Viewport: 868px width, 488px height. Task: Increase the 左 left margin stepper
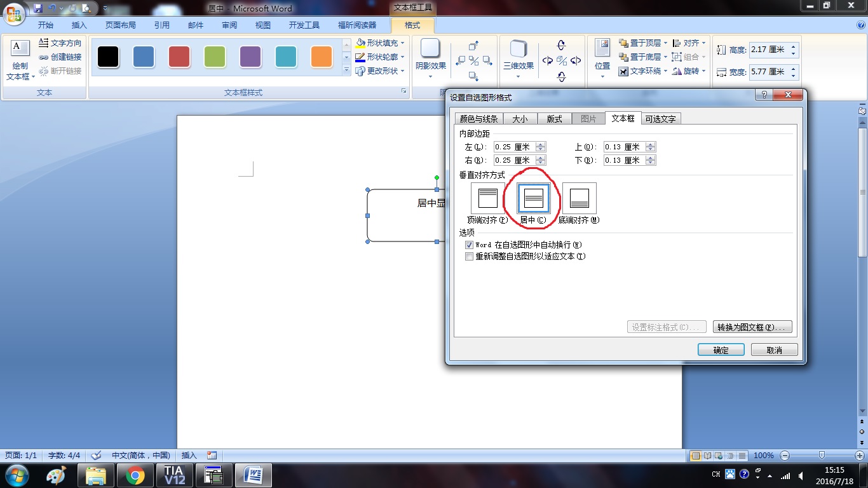[541, 144]
